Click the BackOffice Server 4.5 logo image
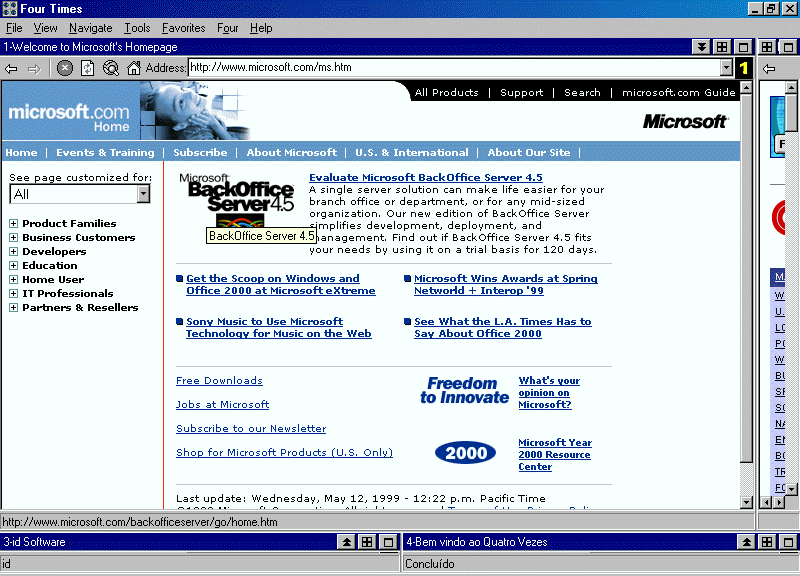Screen dimensions: 800x576 [236, 200]
